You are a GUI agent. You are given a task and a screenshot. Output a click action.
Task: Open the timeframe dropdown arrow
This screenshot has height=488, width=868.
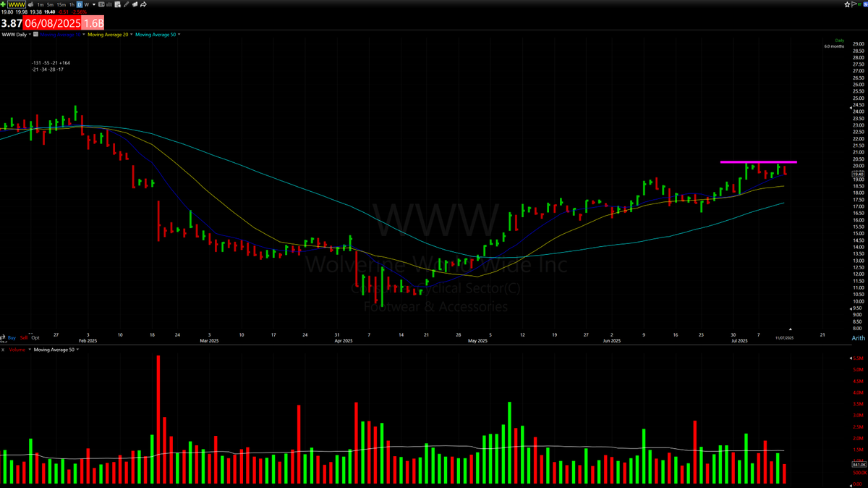94,4
